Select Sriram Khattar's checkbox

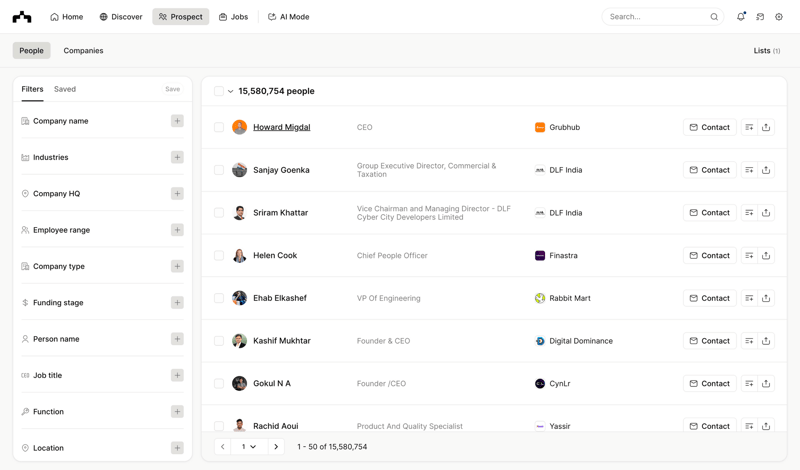(x=219, y=213)
